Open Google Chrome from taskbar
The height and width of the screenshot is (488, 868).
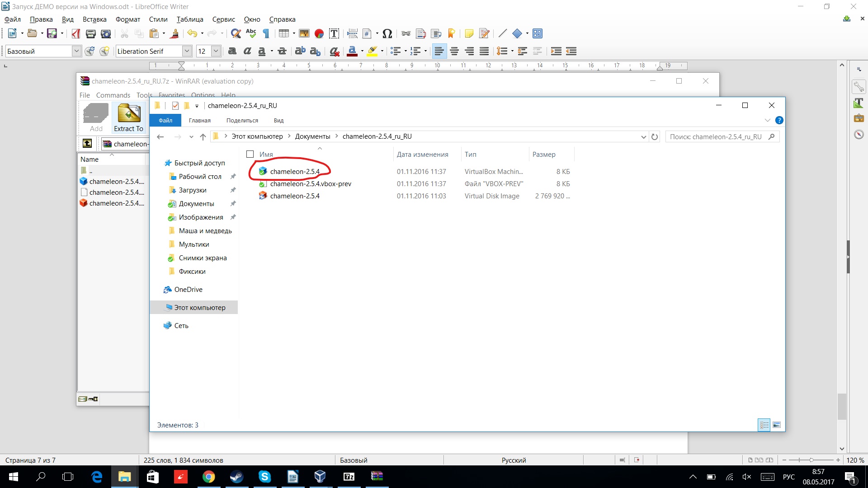click(x=208, y=477)
